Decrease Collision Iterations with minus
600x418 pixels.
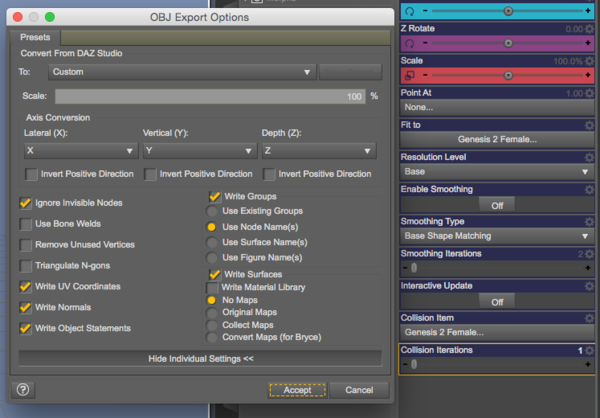coord(405,364)
